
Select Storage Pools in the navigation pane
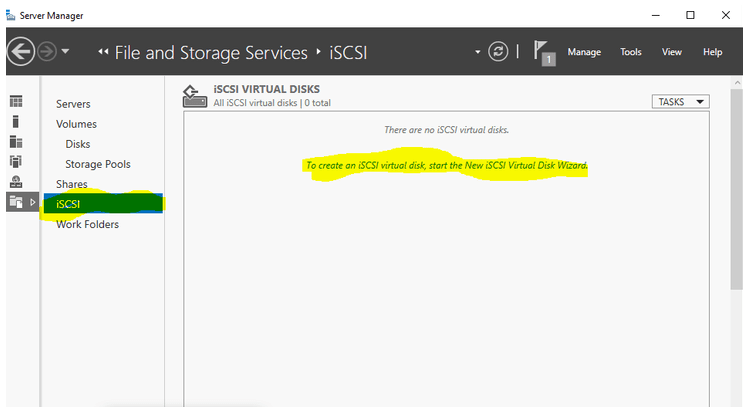click(x=98, y=164)
